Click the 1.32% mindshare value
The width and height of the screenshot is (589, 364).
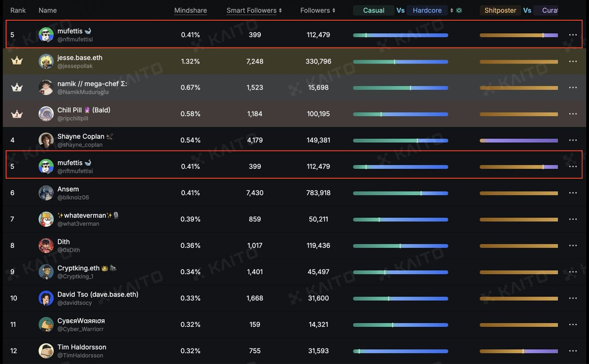[190, 61]
